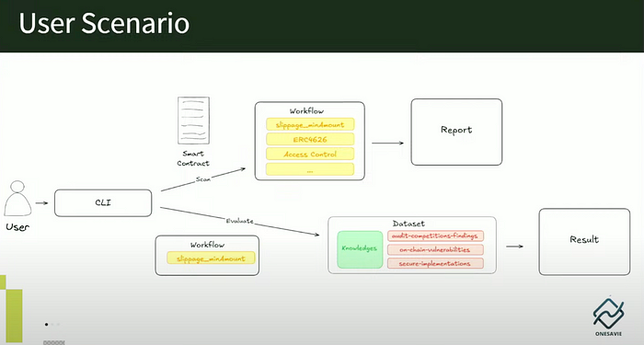Viewport: 644px width, 345px height.
Task: Click the User person icon
Action: click(17, 199)
